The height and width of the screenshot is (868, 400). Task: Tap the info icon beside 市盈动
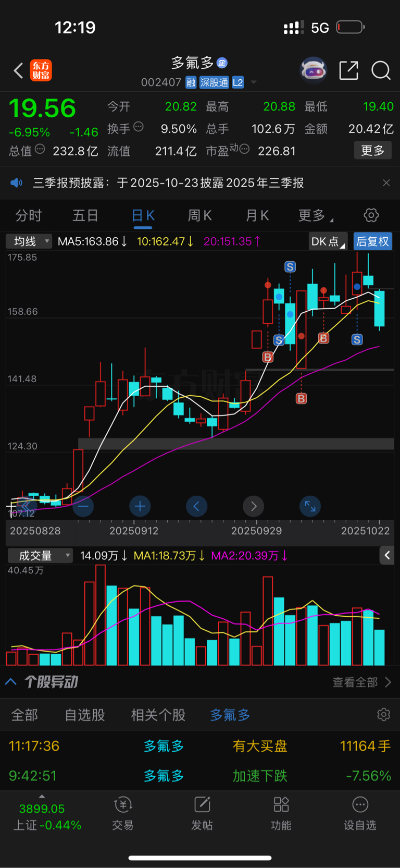[x=244, y=150]
